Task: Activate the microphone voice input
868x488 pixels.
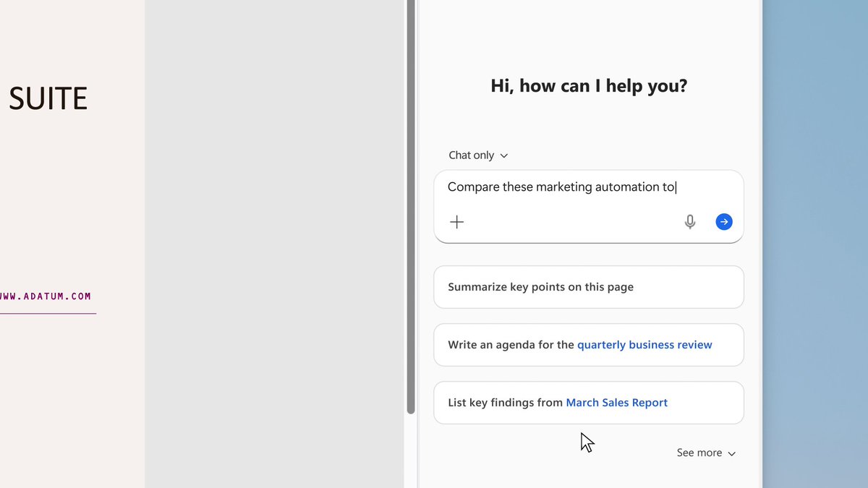Action: [x=690, y=222]
